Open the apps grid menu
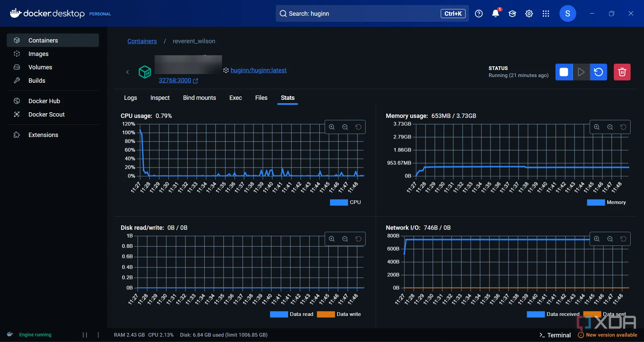 546,13
